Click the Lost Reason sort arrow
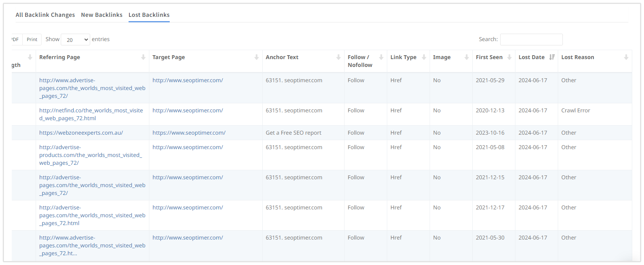Image resolution: width=644 pixels, height=265 pixels. pyautogui.click(x=626, y=57)
